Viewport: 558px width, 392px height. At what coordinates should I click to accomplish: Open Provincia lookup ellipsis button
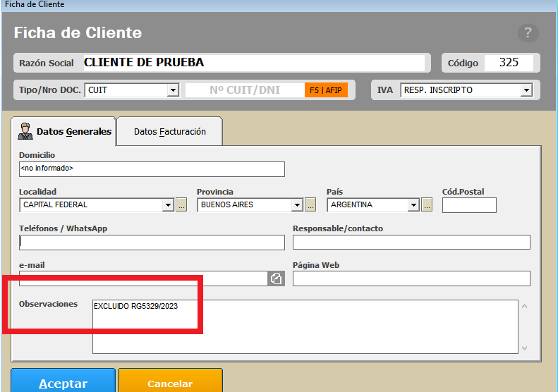(x=310, y=205)
